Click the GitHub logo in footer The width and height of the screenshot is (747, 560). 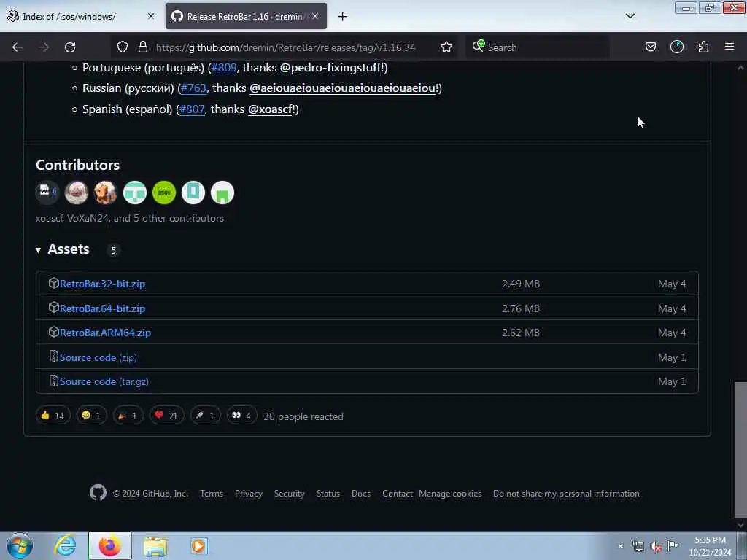[x=98, y=493]
